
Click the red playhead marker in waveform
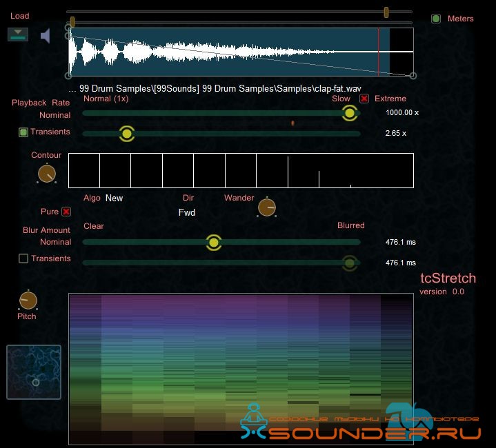click(379, 52)
